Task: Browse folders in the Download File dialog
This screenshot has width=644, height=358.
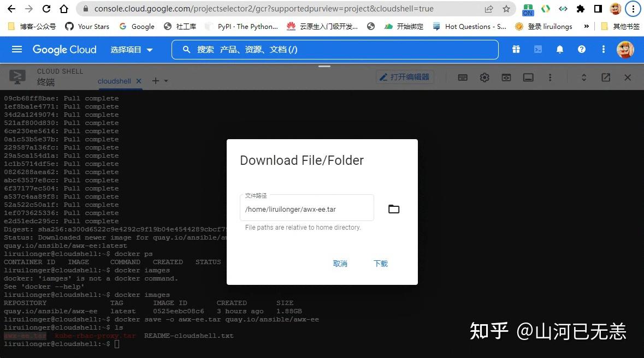Action: click(393, 209)
